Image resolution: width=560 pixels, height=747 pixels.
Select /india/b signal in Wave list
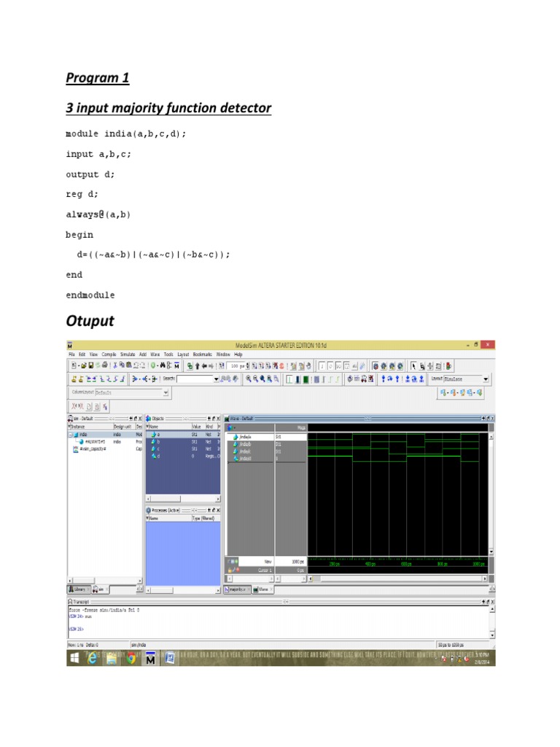click(245, 444)
